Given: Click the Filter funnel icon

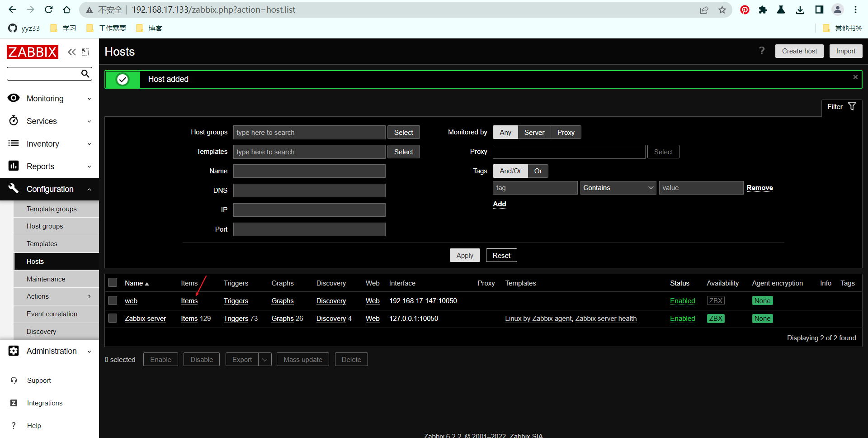Looking at the screenshot, I should 852,106.
